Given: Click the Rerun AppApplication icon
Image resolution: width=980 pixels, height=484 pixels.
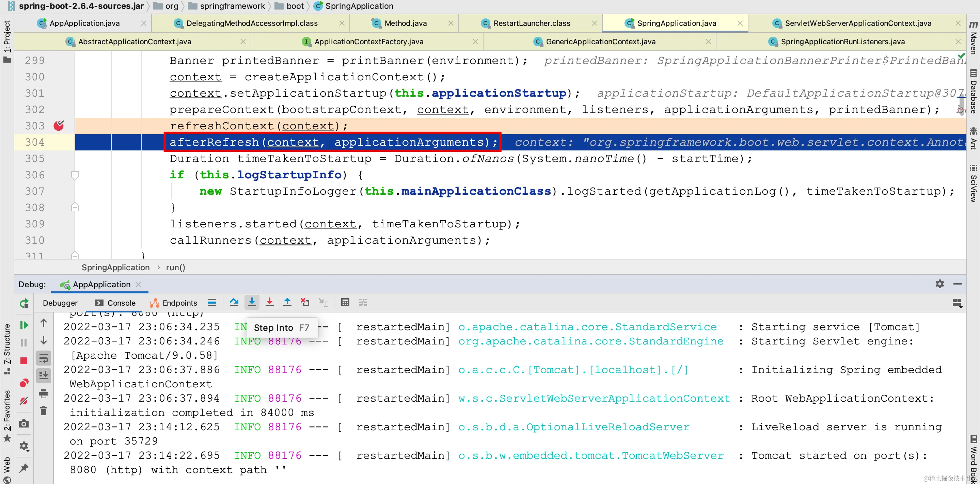Looking at the screenshot, I should coord(24,303).
